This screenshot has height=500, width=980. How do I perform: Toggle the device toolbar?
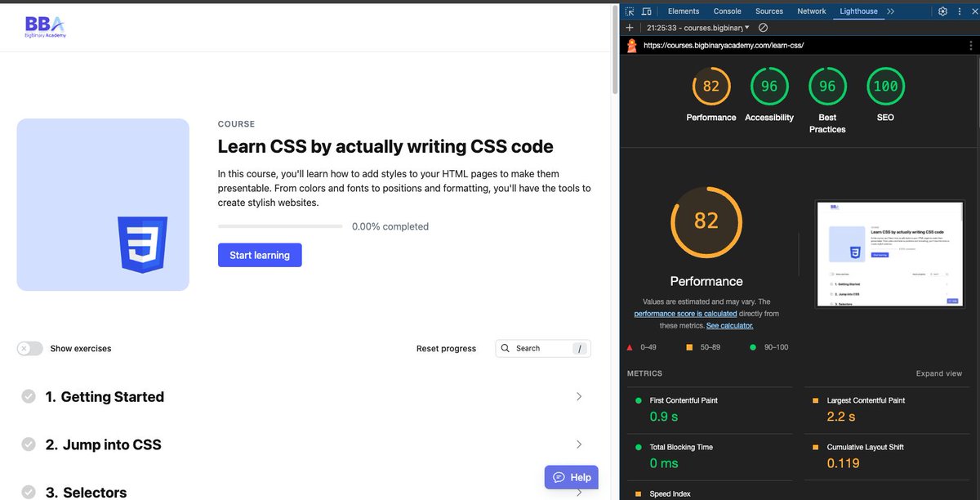pos(645,11)
